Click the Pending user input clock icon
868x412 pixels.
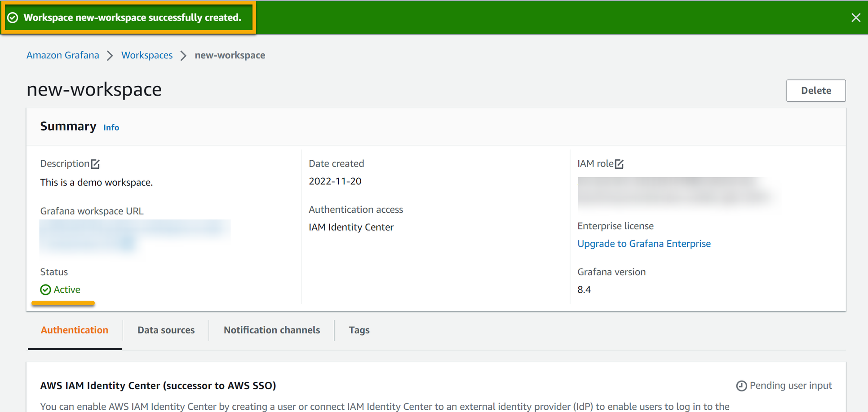741,386
